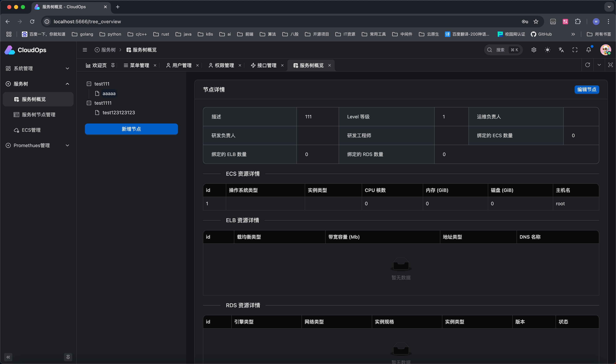Click the 服务树 breadcrumb link
This screenshot has width=616, height=364.
105,50
